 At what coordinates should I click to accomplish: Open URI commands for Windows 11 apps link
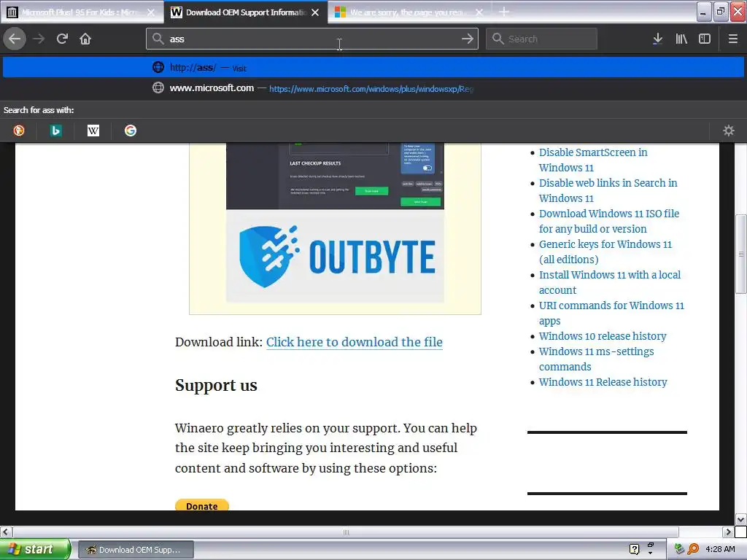coord(611,313)
